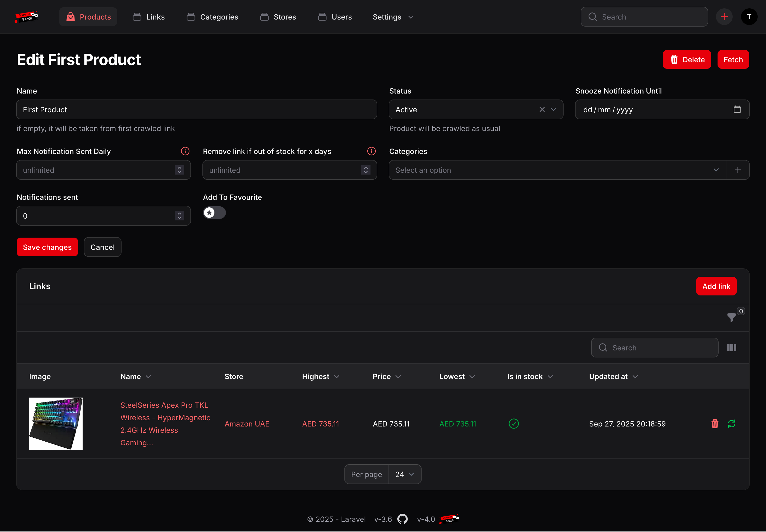Open the column toggle icon in Links table
This screenshot has width=766, height=532.
point(731,348)
